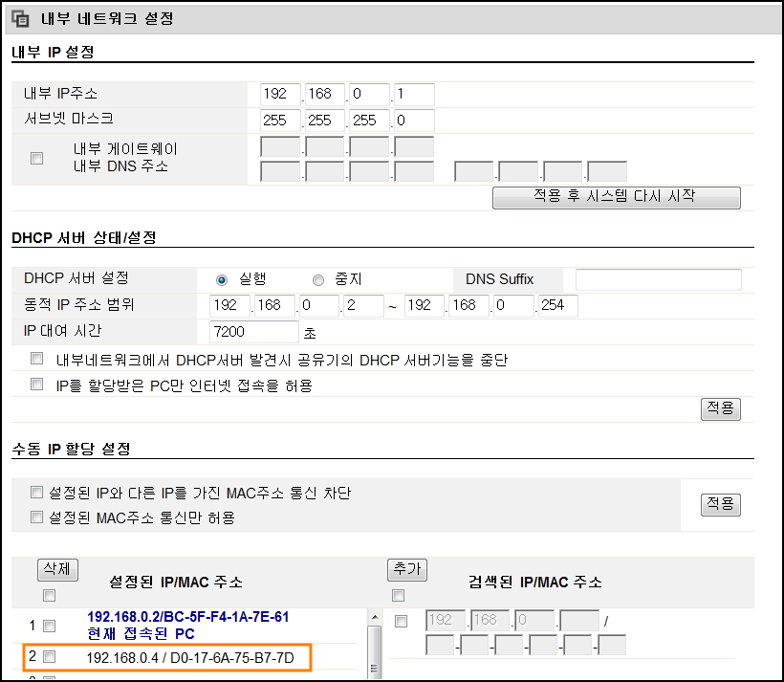Check the stop-DHCP-when-server-detected option

(36, 359)
